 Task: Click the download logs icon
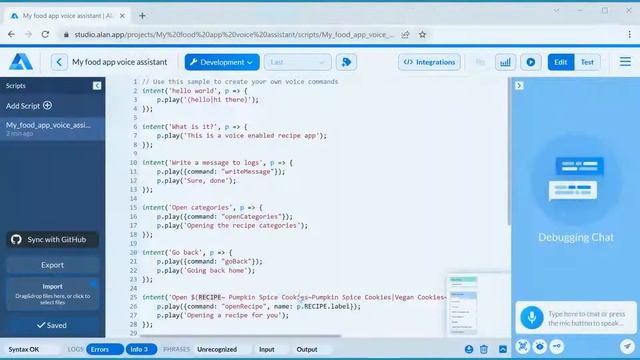(x=469, y=349)
